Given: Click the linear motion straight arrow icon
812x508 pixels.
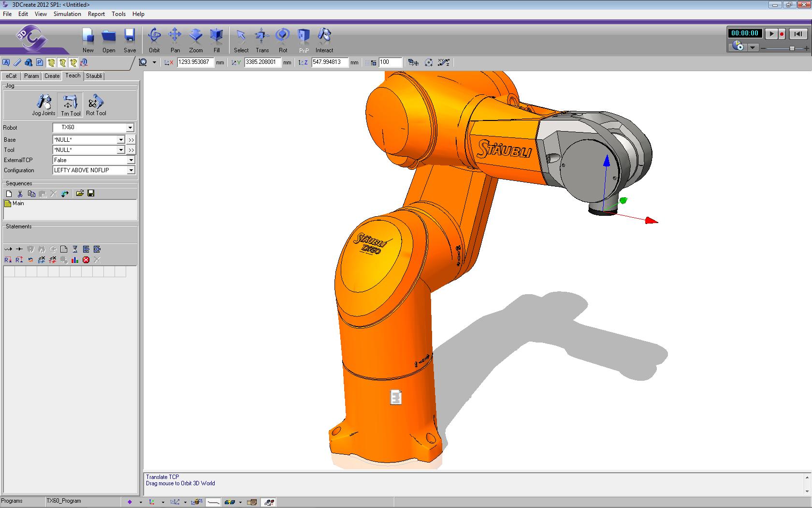Looking at the screenshot, I should click(19, 249).
